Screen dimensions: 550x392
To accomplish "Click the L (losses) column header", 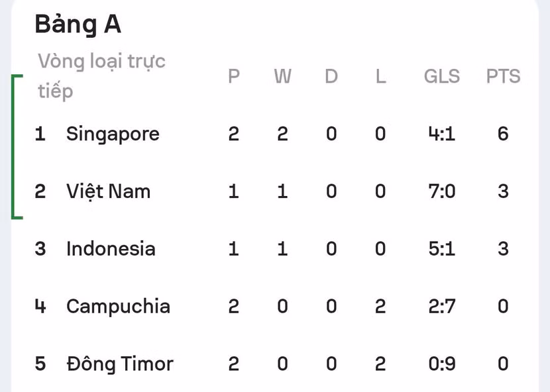I will pyautogui.click(x=381, y=76).
